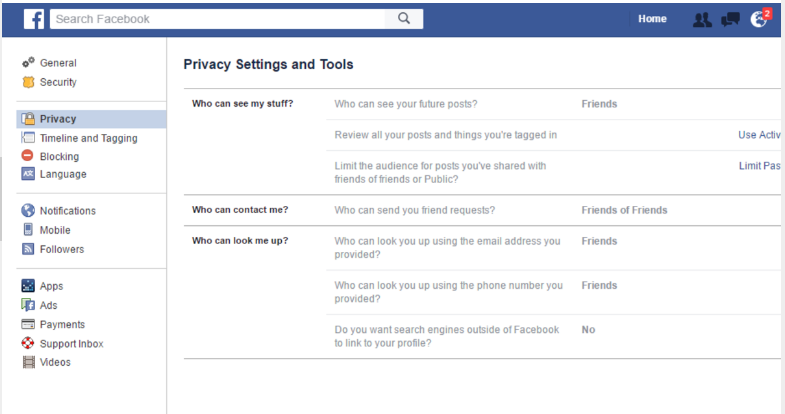Click the Videos film icon
The width and height of the screenshot is (785, 414).
tap(29, 362)
